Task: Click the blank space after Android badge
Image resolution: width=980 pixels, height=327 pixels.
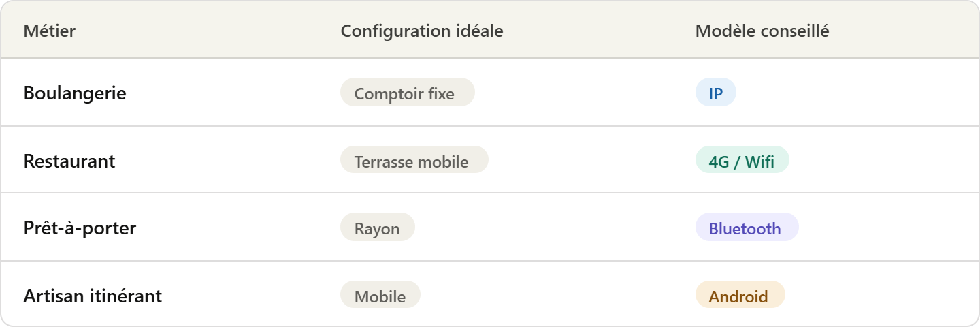Action: click(878, 296)
